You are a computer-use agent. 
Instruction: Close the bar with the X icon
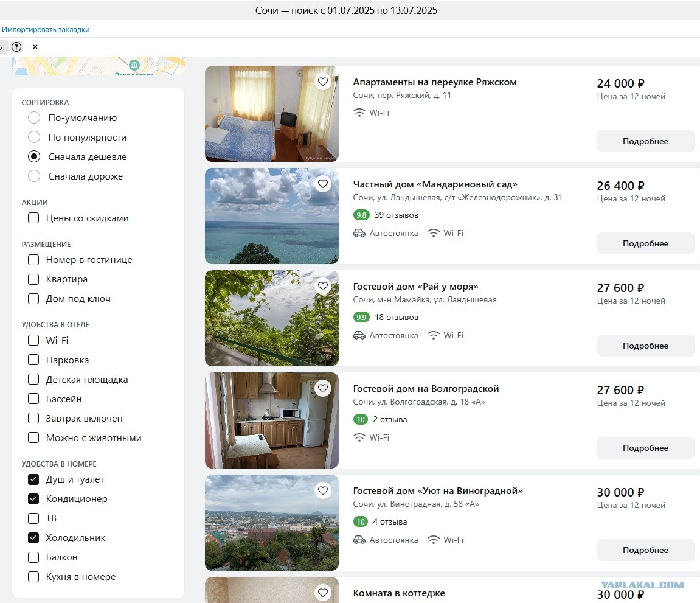(x=35, y=46)
